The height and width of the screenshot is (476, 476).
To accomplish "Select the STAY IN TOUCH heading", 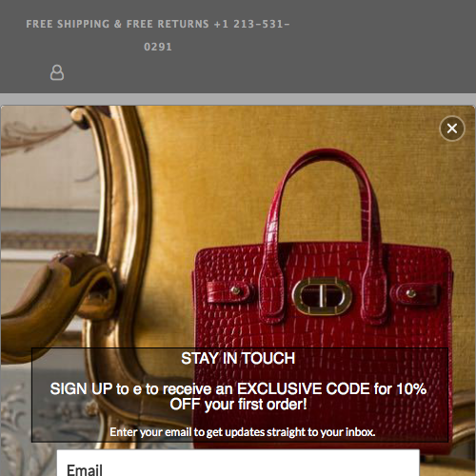I will (238, 359).
